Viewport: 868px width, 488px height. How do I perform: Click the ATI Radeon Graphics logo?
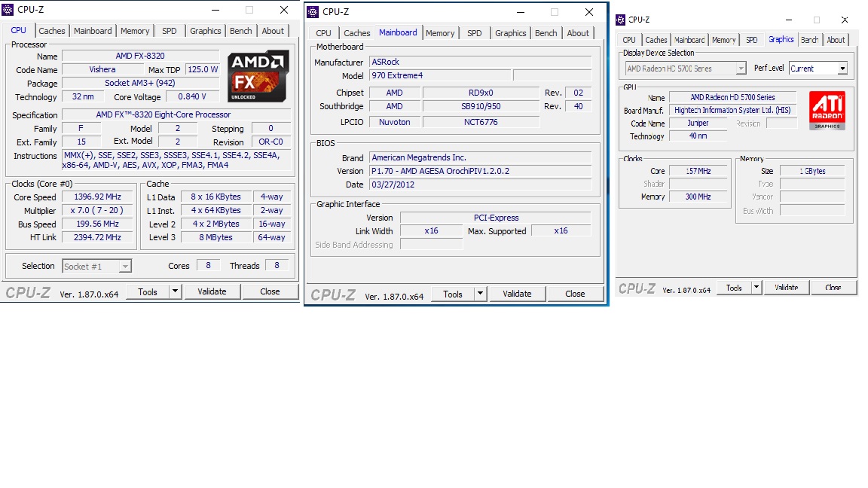pyautogui.click(x=827, y=111)
